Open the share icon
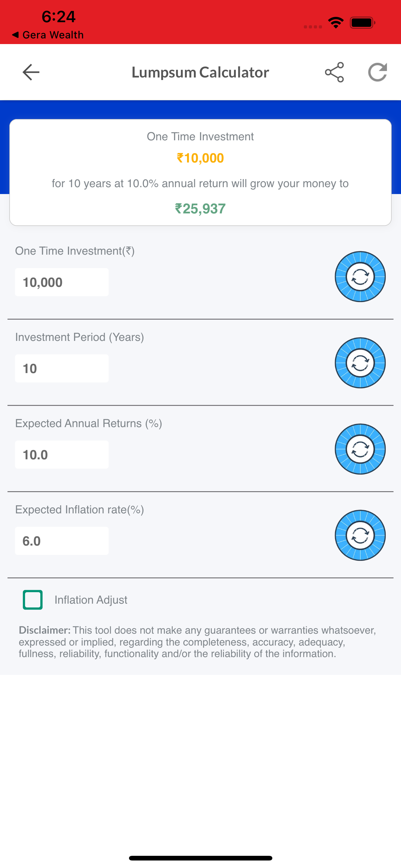The height and width of the screenshot is (868, 401). pos(334,72)
